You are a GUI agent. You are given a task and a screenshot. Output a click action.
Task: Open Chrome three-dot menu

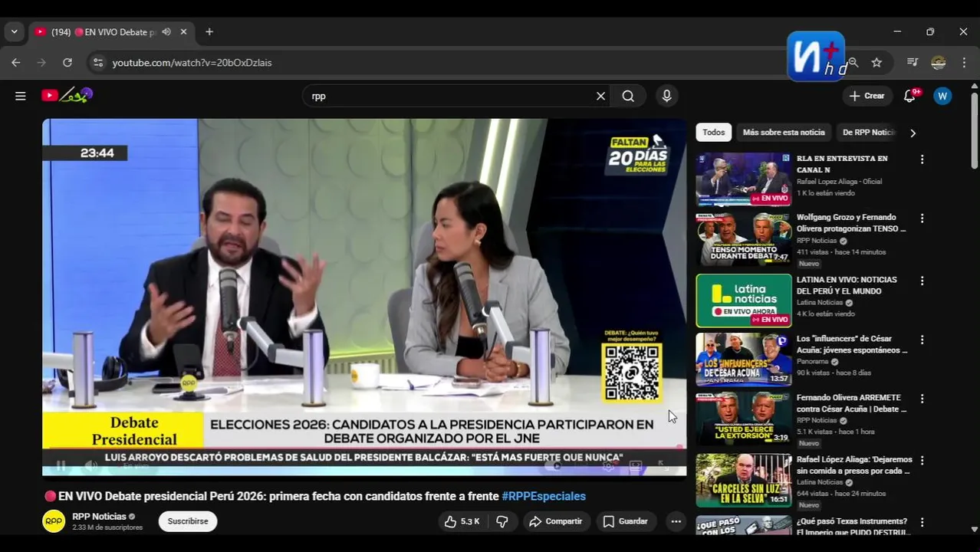point(964,63)
